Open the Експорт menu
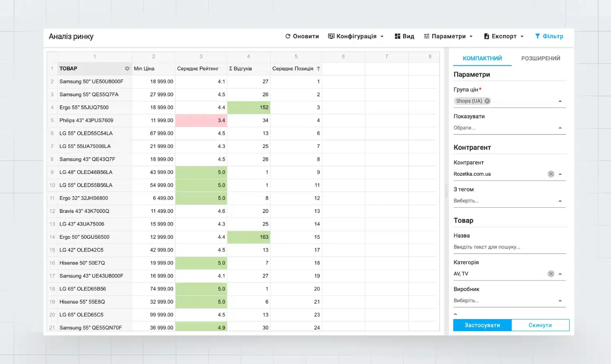611x364 pixels. tap(503, 36)
